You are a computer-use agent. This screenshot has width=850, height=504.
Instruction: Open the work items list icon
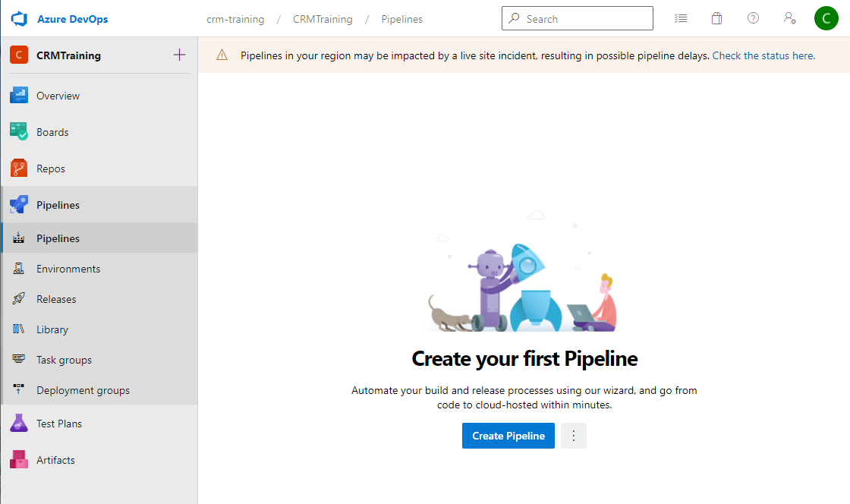click(x=681, y=18)
